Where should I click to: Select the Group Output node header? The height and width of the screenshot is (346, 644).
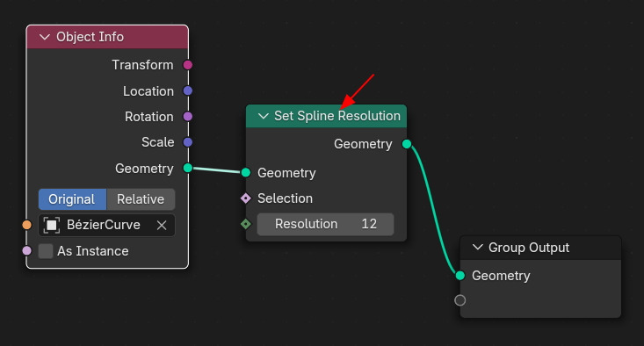540,248
